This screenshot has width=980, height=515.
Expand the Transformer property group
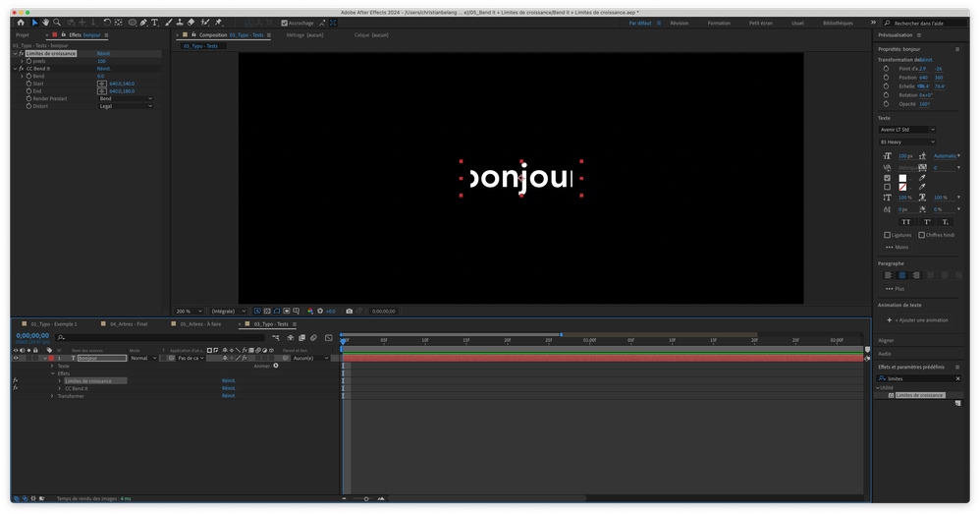pos(52,396)
